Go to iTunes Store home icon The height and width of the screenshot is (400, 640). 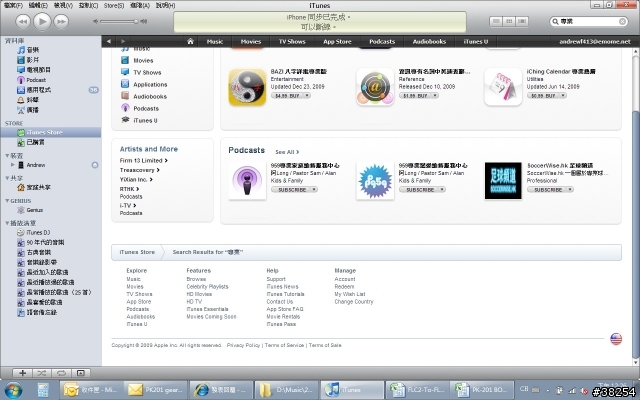click(x=190, y=41)
